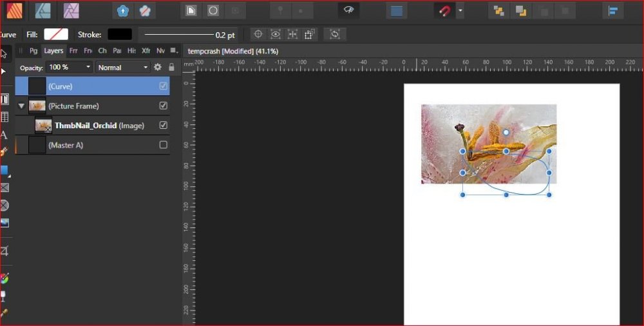Open the snapping options dropdown arrow
The height and width of the screenshot is (326, 644).
coord(460,11)
